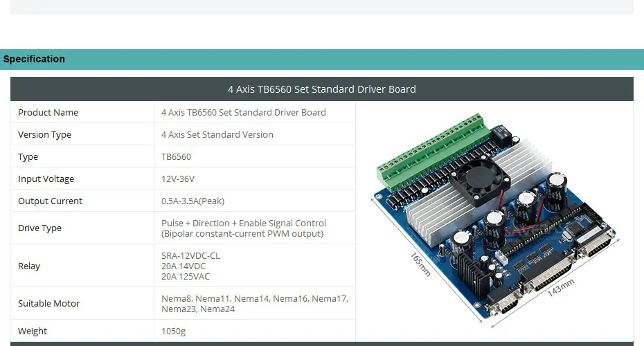Select the value '12V-36V'

coord(178,179)
